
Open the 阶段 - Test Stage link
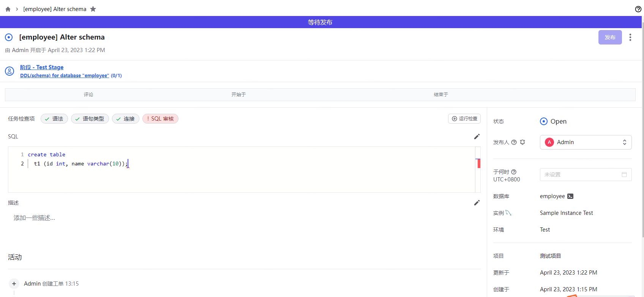(42, 67)
